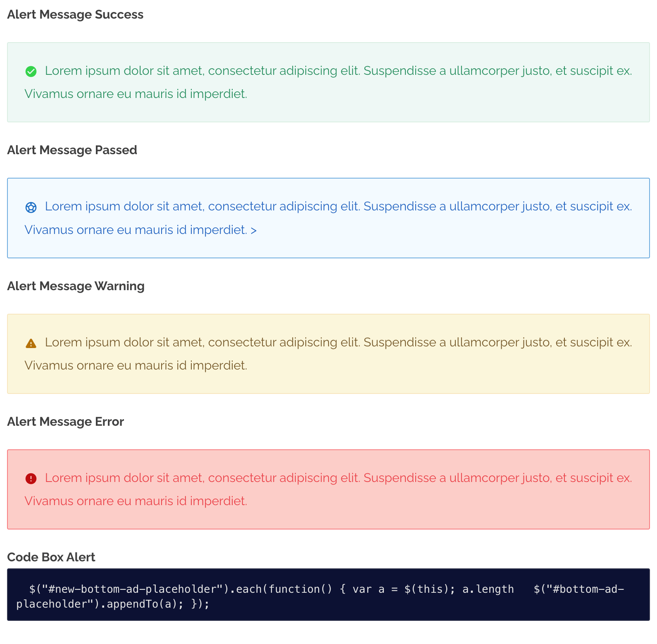Image resolution: width=657 pixels, height=644 pixels.
Task: Select the Alert Message Success heading
Action: click(x=75, y=14)
